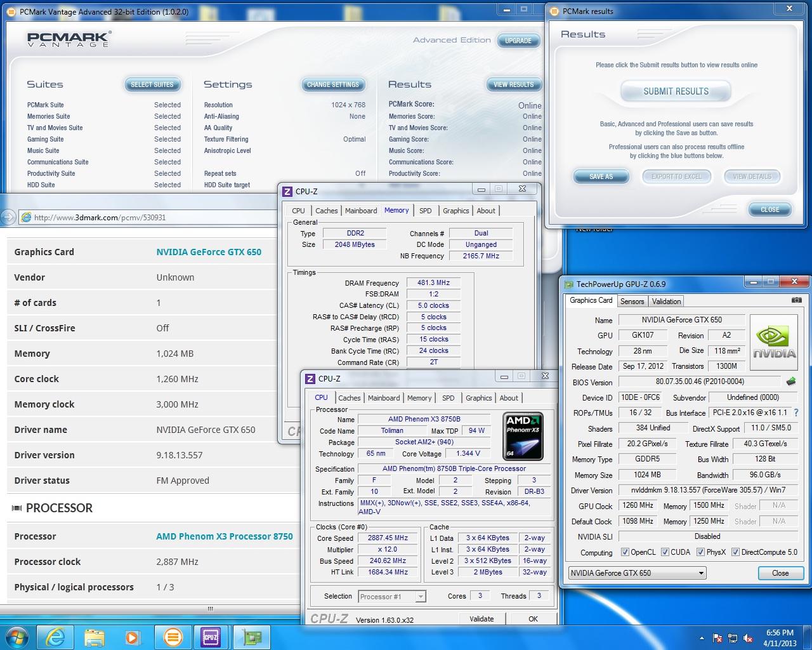The height and width of the screenshot is (650, 812).
Task: Click the SUBMIT RESULTS button
Action: coord(676,91)
